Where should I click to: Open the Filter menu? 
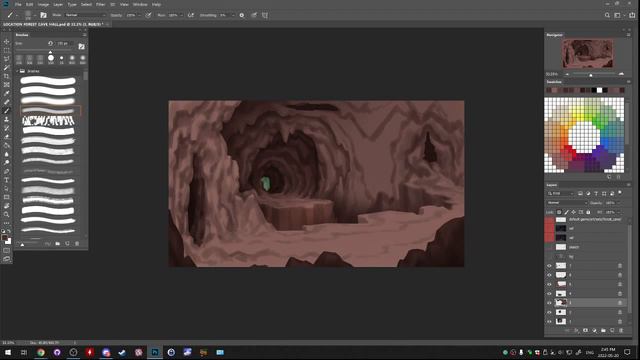[100, 4]
